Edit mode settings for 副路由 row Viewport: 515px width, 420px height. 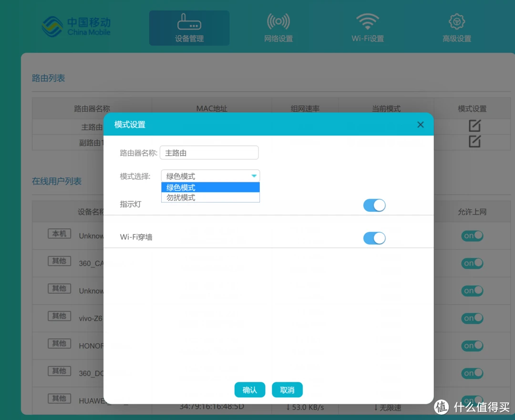[x=474, y=142]
